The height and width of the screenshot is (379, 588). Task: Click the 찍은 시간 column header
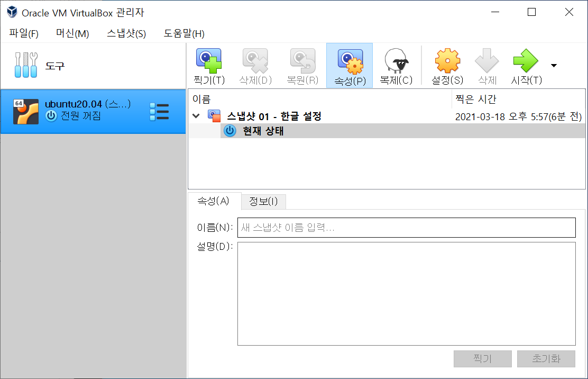click(519, 99)
